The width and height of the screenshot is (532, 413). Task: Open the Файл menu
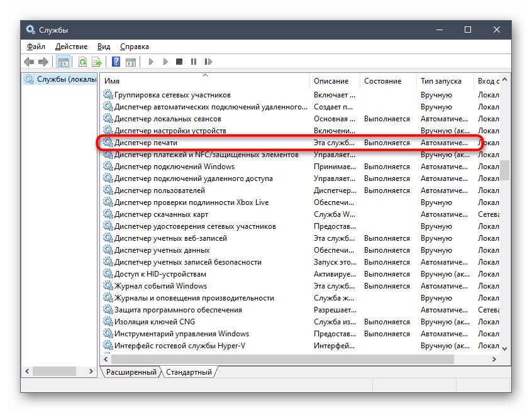click(x=36, y=47)
